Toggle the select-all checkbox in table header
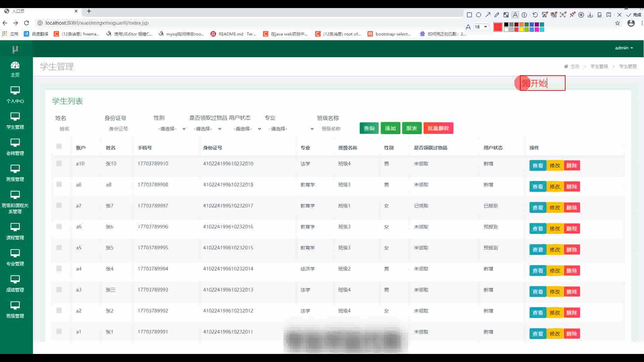 59,146
